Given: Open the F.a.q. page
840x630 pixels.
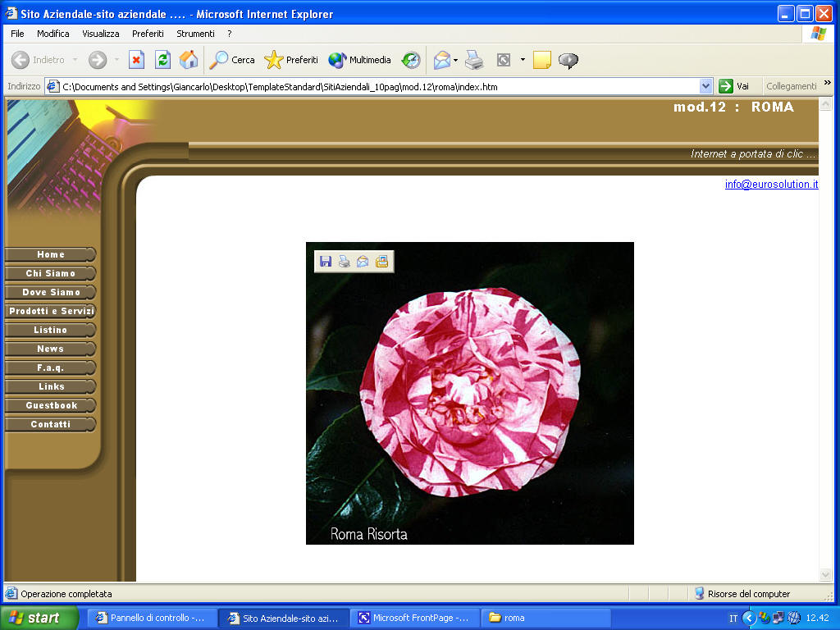Looking at the screenshot, I should pos(50,367).
